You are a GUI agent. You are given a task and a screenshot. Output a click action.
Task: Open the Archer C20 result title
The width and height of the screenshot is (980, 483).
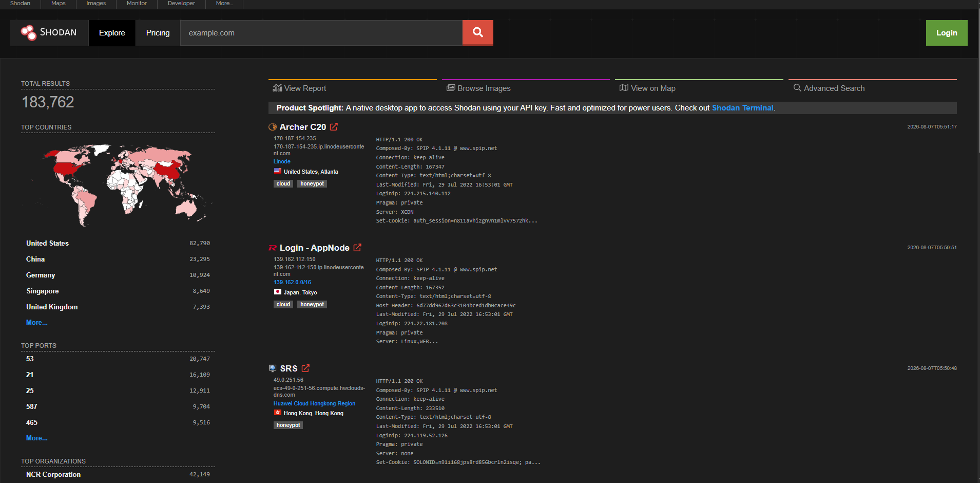pyautogui.click(x=303, y=127)
